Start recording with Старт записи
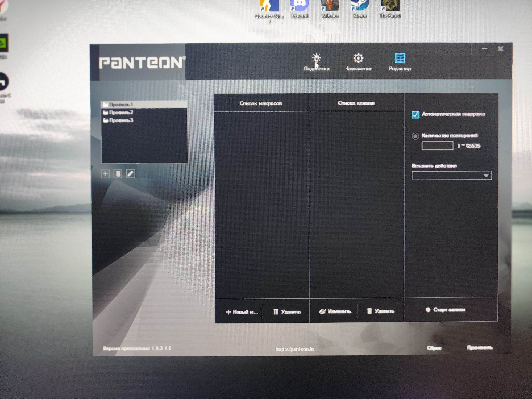532x399 pixels. pyautogui.click(x=446, y=310)
